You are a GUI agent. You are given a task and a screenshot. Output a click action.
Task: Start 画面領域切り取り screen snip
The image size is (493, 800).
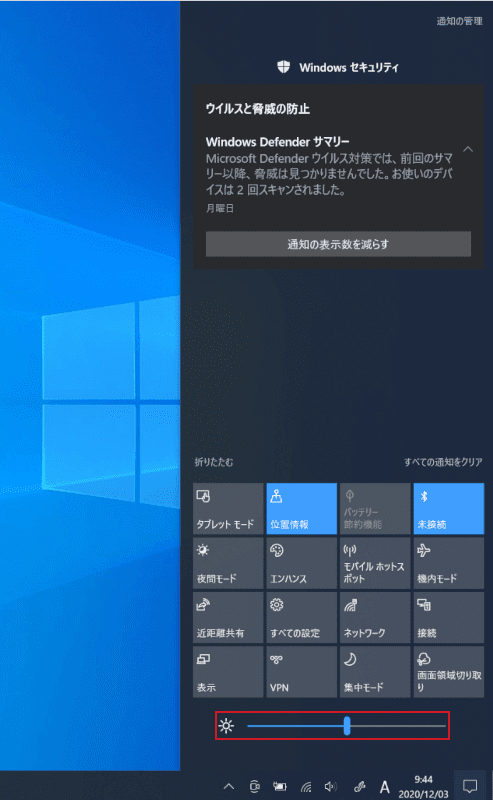449,672
